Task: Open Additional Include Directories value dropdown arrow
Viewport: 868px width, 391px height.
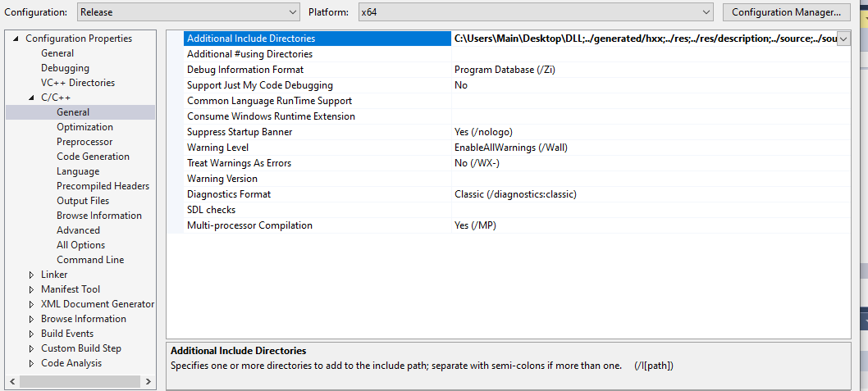Action: coord(843,39)
